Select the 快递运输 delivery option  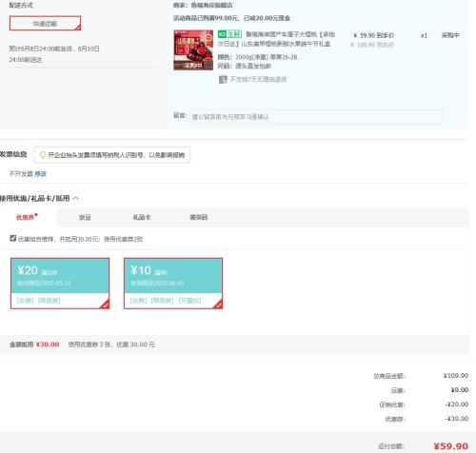(x=45, y=24)
